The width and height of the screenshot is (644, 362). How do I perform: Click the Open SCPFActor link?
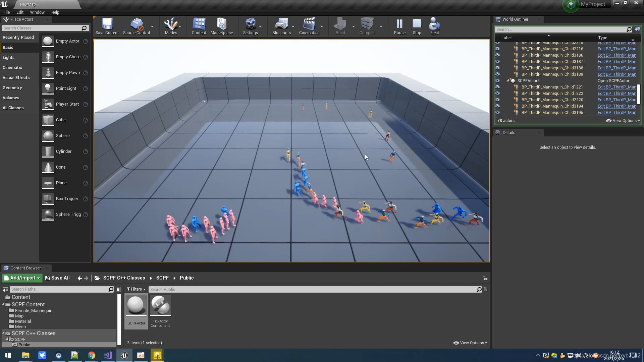tap(613, 81)
